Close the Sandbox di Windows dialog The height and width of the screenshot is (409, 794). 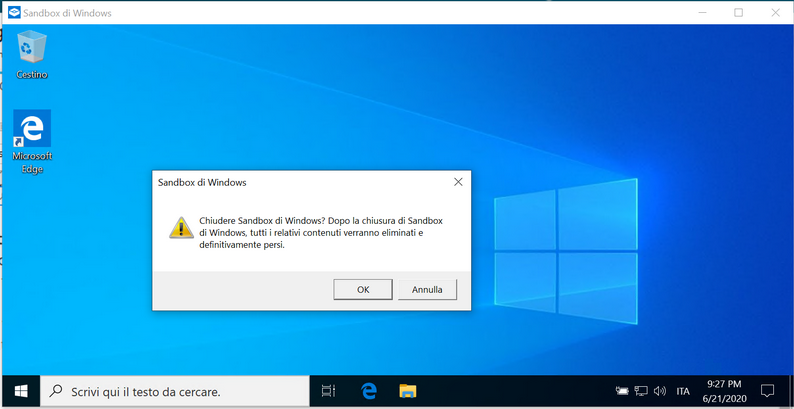click(458, 182)
